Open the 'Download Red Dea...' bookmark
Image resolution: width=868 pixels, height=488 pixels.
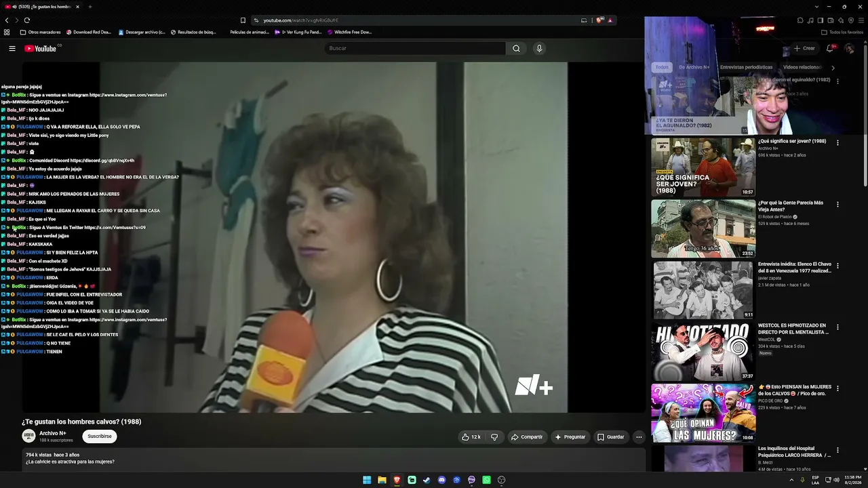point(88,32)
